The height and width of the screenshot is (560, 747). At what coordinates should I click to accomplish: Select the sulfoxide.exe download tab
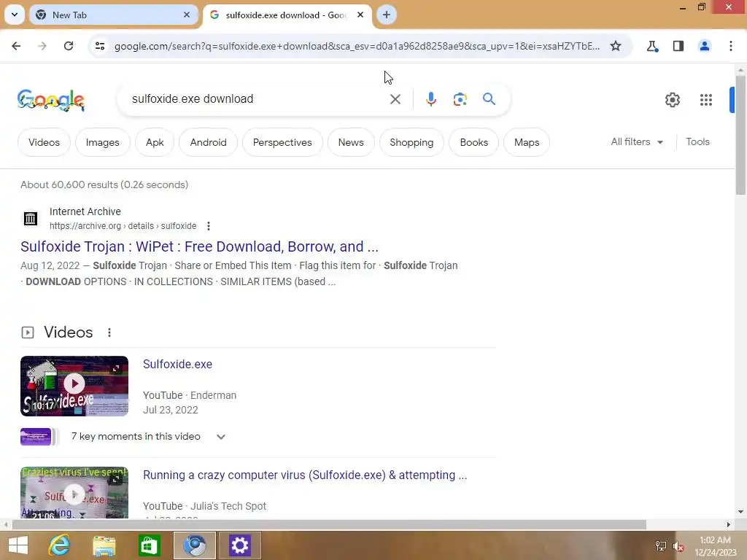coord(287,15)
